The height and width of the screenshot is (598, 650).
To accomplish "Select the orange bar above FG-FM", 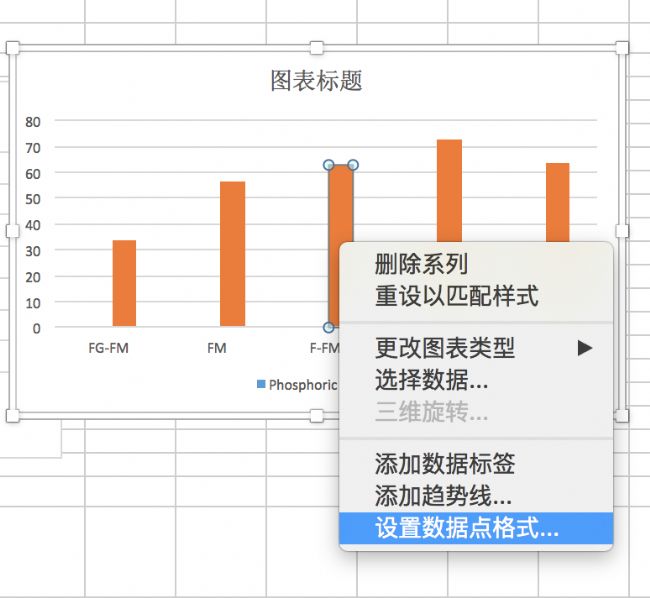I will point(124,283).
